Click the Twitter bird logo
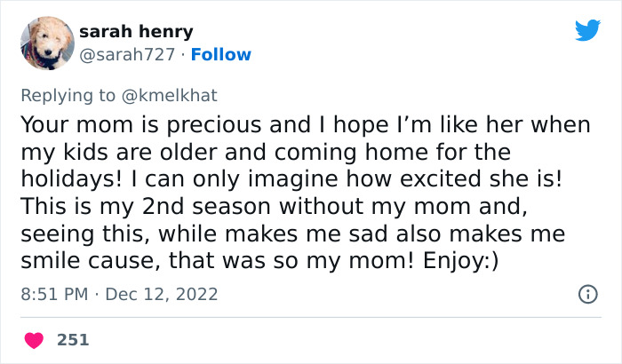Image resolution: width=622 pixels, height=364 pixels. pyautogui.click(x=587, y=31)
